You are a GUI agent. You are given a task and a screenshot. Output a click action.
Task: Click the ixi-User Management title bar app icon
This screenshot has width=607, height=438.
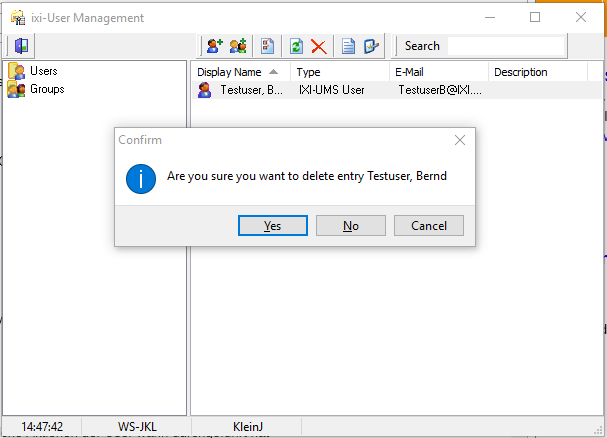point(18,18)
